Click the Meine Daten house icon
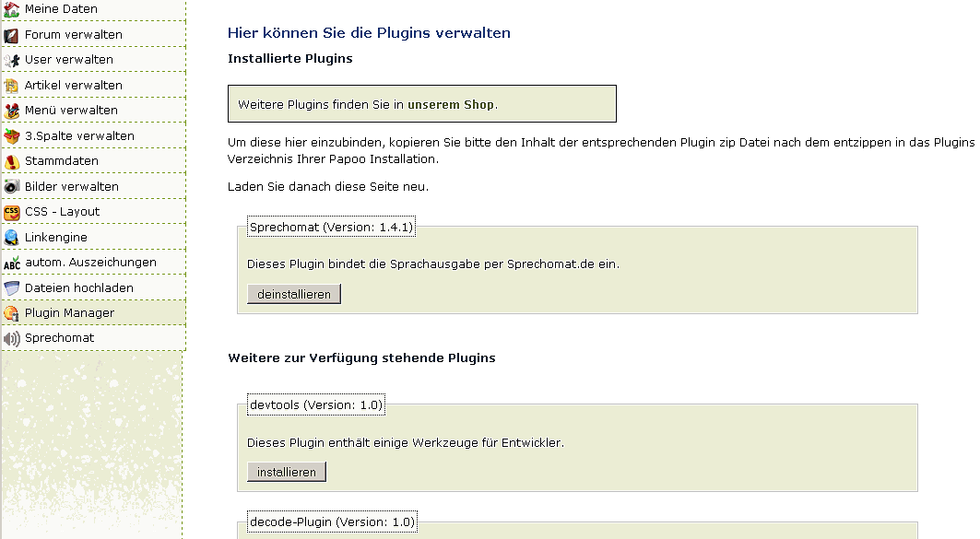This screenshot has height=539, width=980. 11,9
